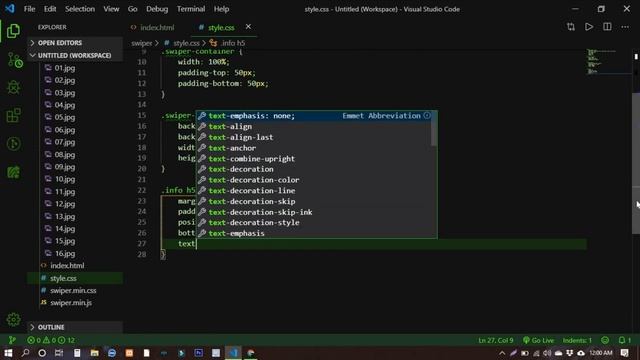This screenshot has height=360, width=640.
Task: Click the Split Editor icon
Action: pos(607,27)
